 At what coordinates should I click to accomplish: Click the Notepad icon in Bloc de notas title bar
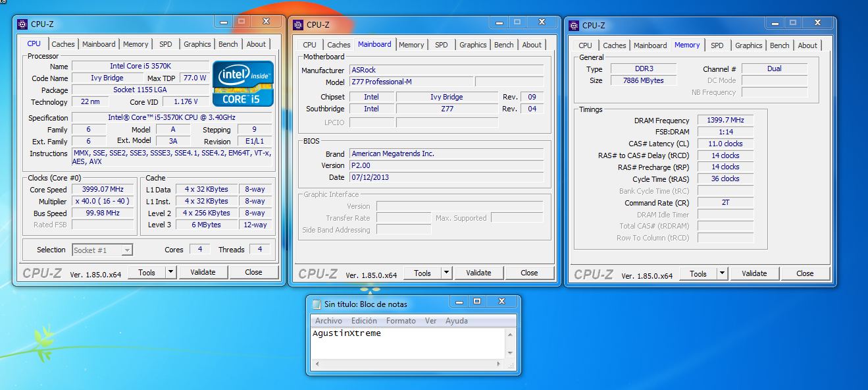tap(316, 304)
